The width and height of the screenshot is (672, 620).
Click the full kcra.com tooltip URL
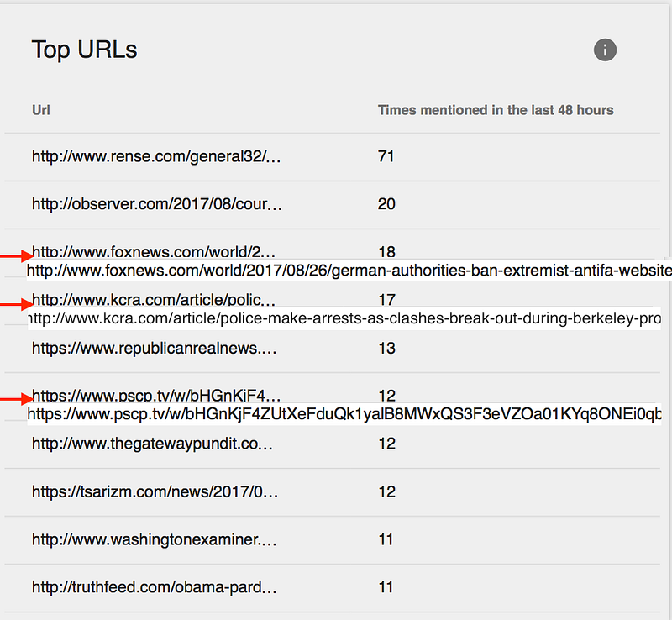344,319
